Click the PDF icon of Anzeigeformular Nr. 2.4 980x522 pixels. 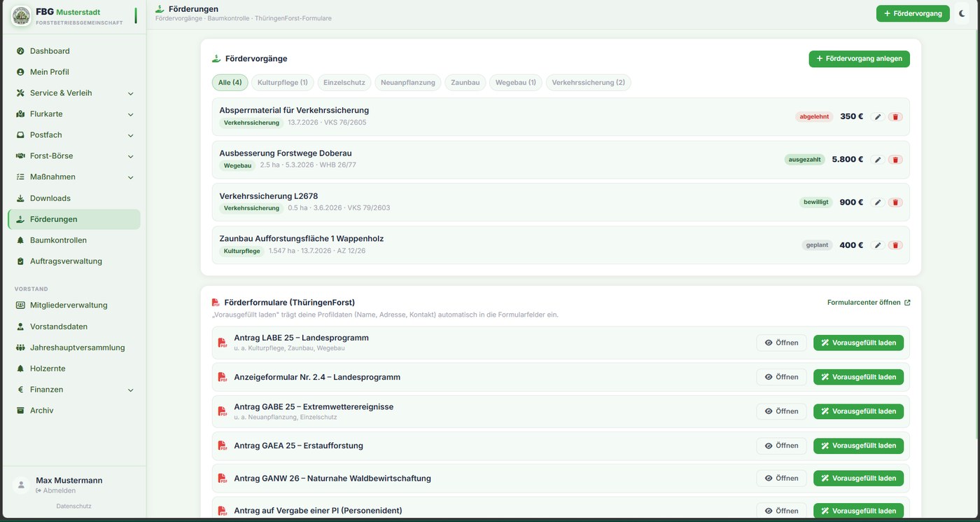point(223,377)
